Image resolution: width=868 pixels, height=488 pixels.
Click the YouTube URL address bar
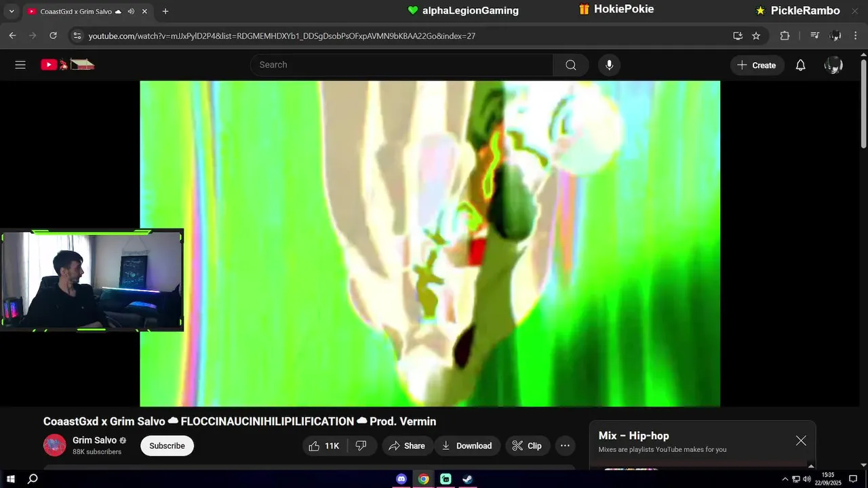(407, 36)
